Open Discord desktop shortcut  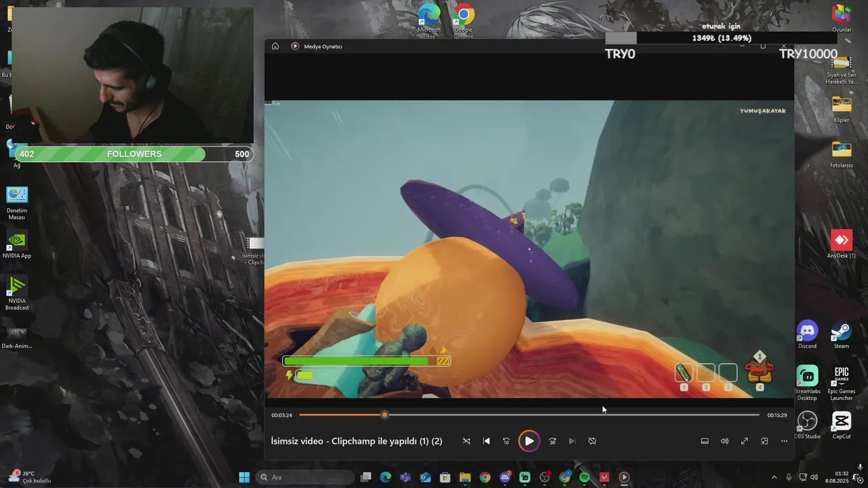pyautogui.click(x=807, y=335)
